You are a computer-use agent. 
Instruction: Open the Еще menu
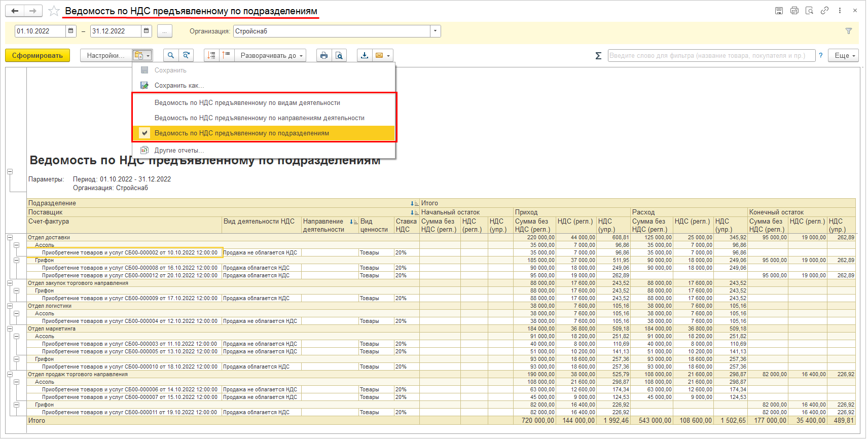(x=844, y=56)
